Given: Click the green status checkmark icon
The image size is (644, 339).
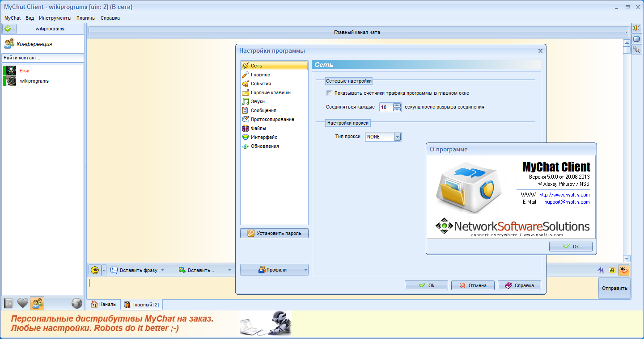Looking at the screenshot, I should [x=7, y=29].
